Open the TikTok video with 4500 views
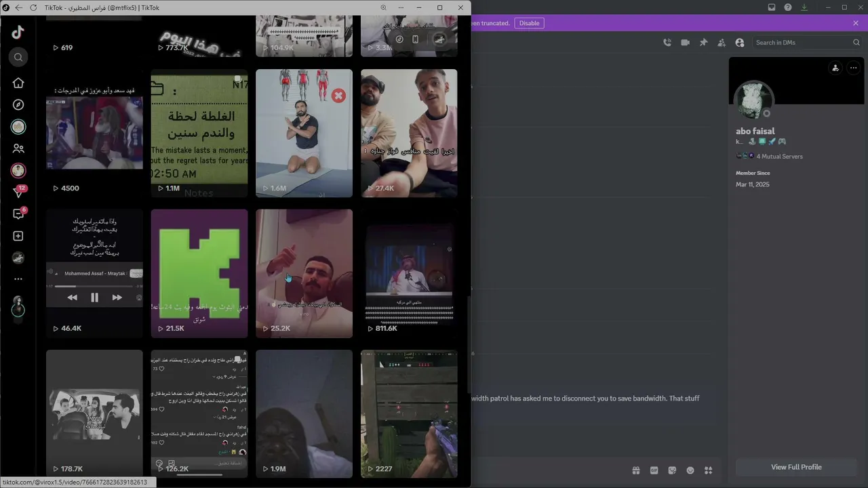The image size is (868, 488). [94, 133]
